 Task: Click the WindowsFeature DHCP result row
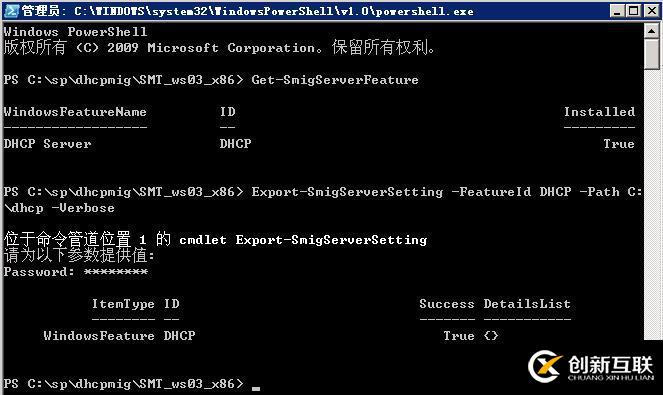[271, 336]
